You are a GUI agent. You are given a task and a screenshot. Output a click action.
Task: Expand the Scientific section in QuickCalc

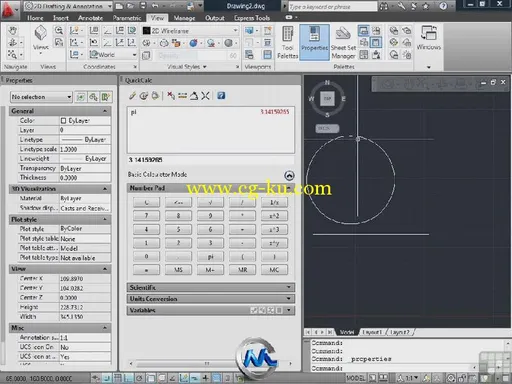[x=211, y=287]
